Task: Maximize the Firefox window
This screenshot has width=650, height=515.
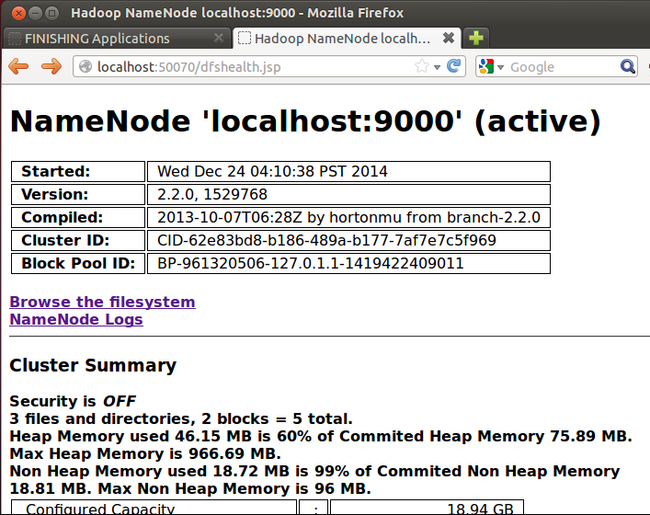Action: tap(52, 13)
